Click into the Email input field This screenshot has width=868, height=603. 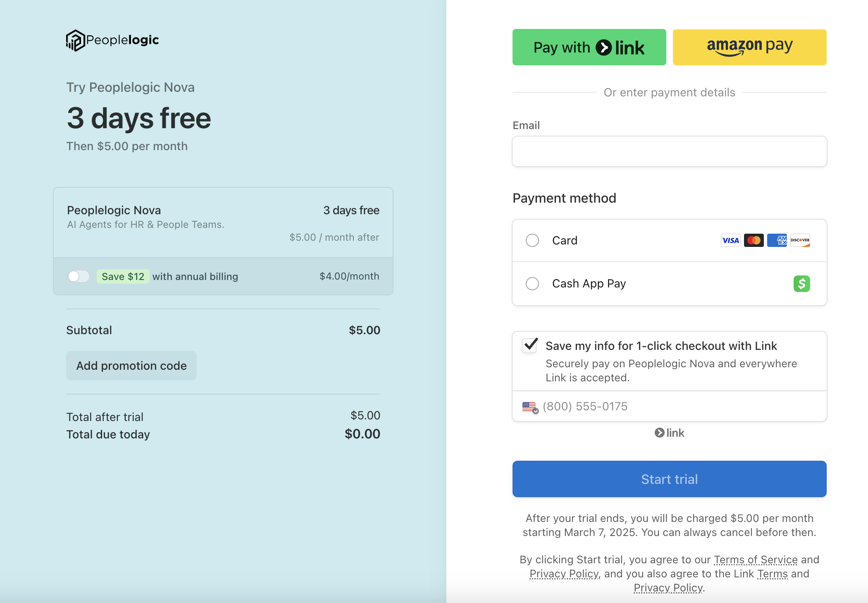click(x=669, y=151)
